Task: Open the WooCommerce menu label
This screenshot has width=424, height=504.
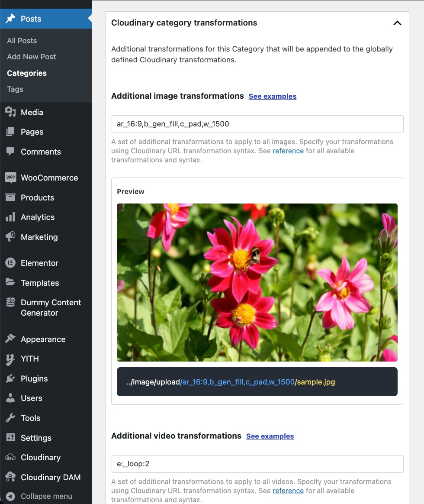Action: click(x=49, y=178)
